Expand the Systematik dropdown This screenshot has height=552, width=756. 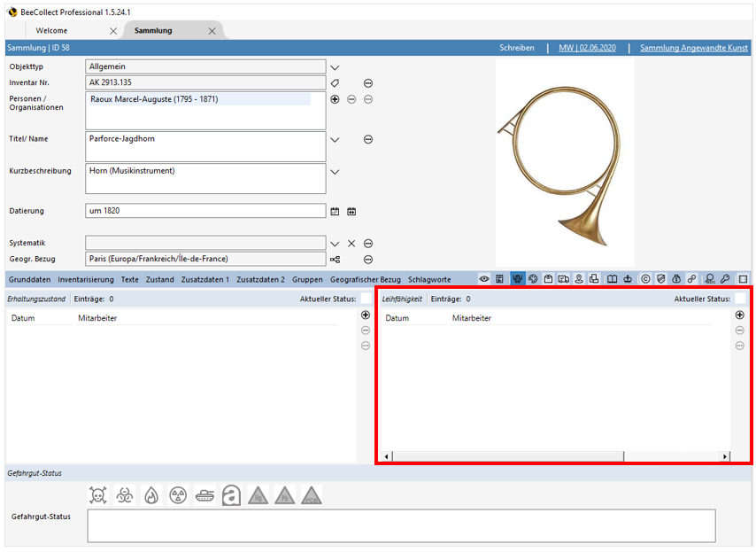pos(335,243)
